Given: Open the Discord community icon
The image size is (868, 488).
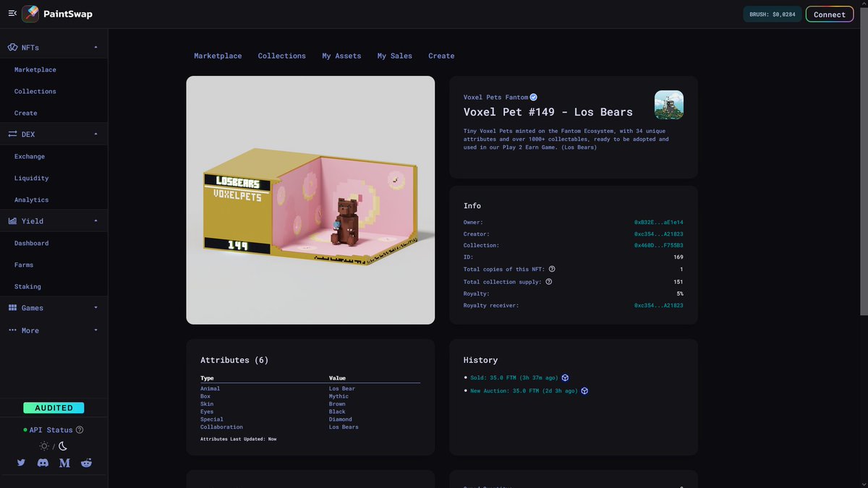Looking at the screenshot, I should 43,463.
